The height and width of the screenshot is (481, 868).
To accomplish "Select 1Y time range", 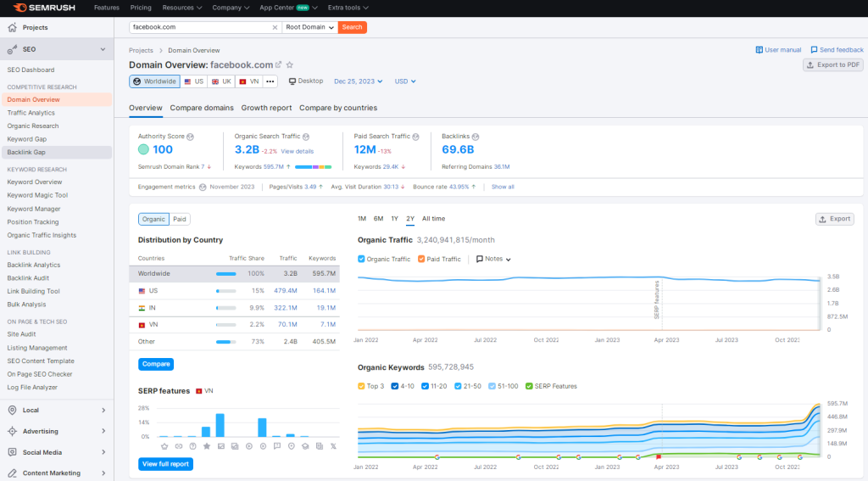I will pyautogui.click(x=395, y=219).
